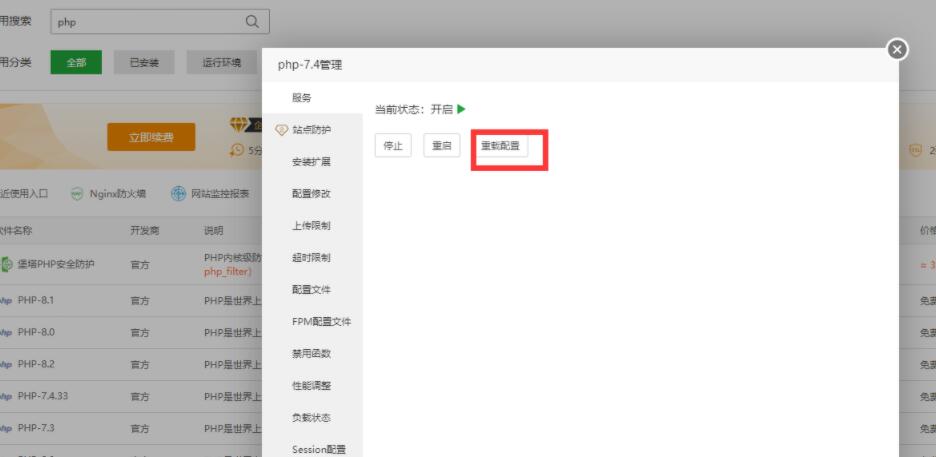Click the PHP-8.1 row php icon
936x457 pixels.
point(6,300)
